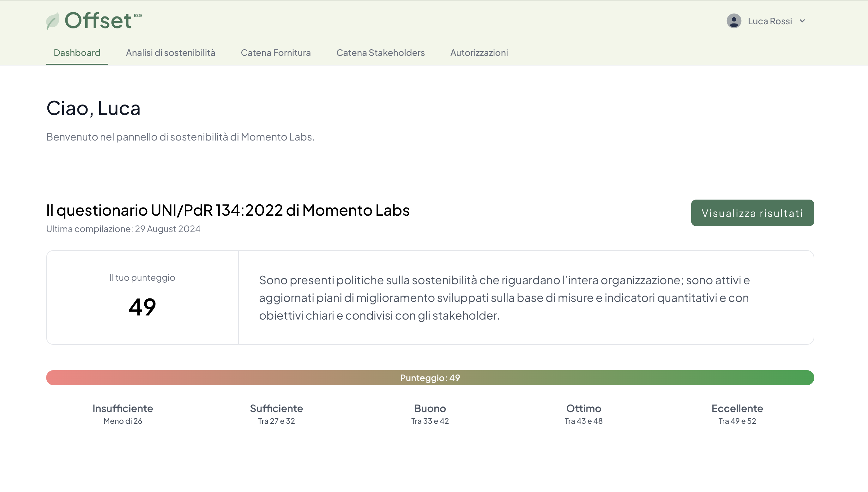Image resolution: width=868 pixels, height=492 pixels.
Task: Click the sustainability policies description paragraph
Action: (x=504, y=298)
